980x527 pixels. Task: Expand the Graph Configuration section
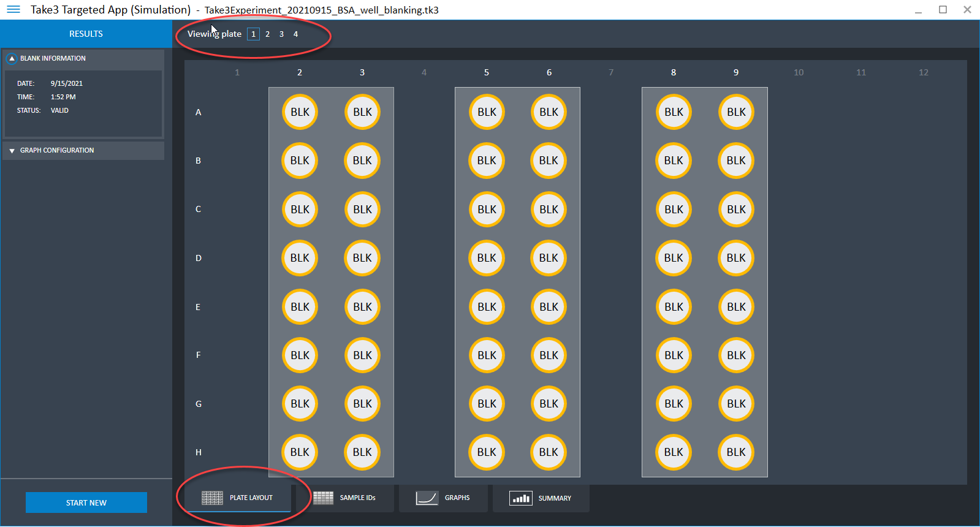point(12,151)
